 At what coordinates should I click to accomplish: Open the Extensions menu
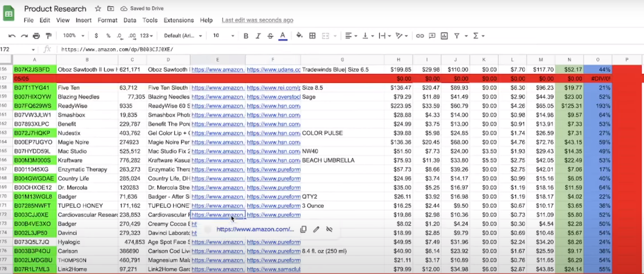click(179, 20)
